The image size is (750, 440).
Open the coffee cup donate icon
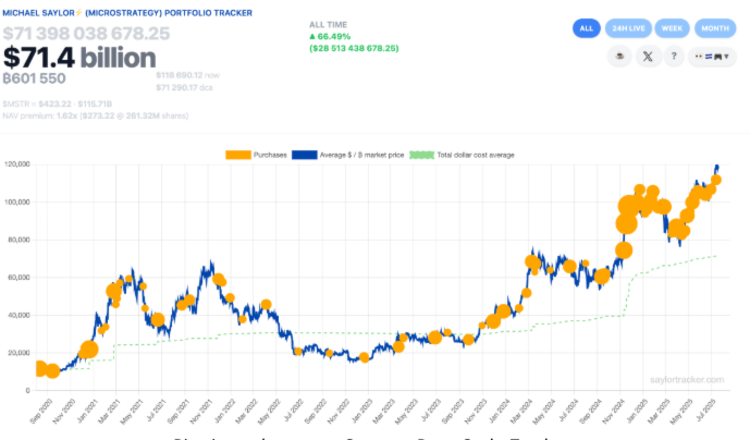[x=619, y=56]
